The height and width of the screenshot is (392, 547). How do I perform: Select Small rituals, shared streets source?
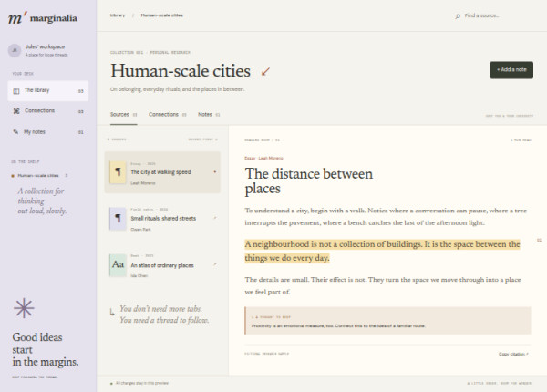pyautogui.click(x=162, y=219)
